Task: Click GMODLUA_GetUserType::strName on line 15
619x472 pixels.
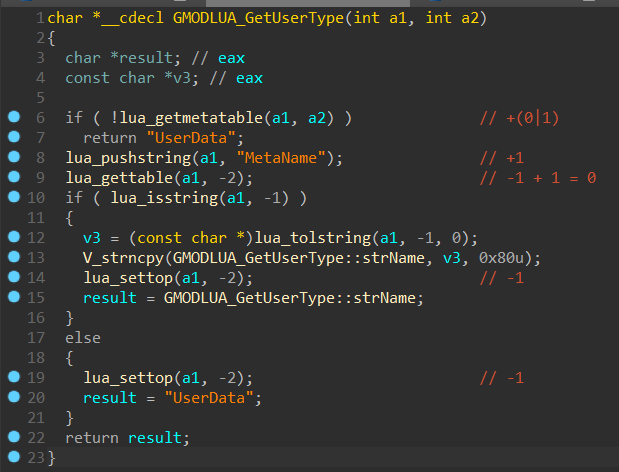Action: coord(289,298)
